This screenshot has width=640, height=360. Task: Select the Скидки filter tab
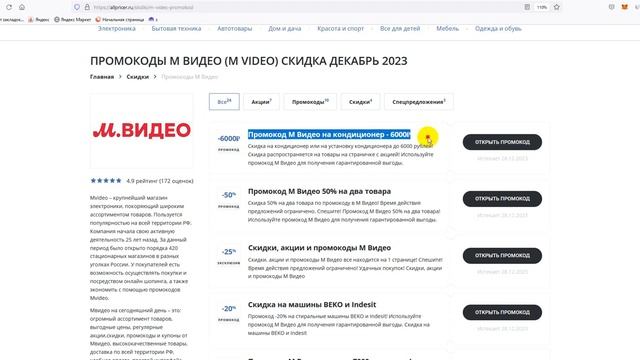coord(360,102)
